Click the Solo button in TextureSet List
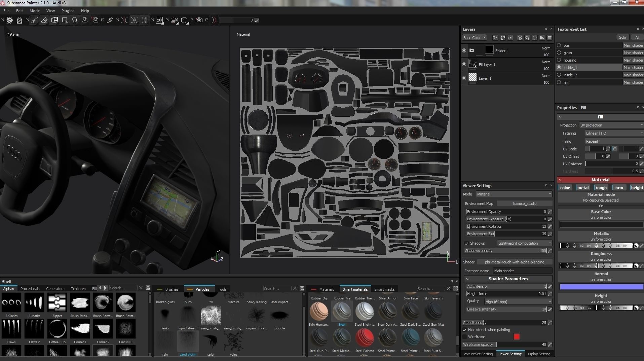644x361 pixels. 622,37
